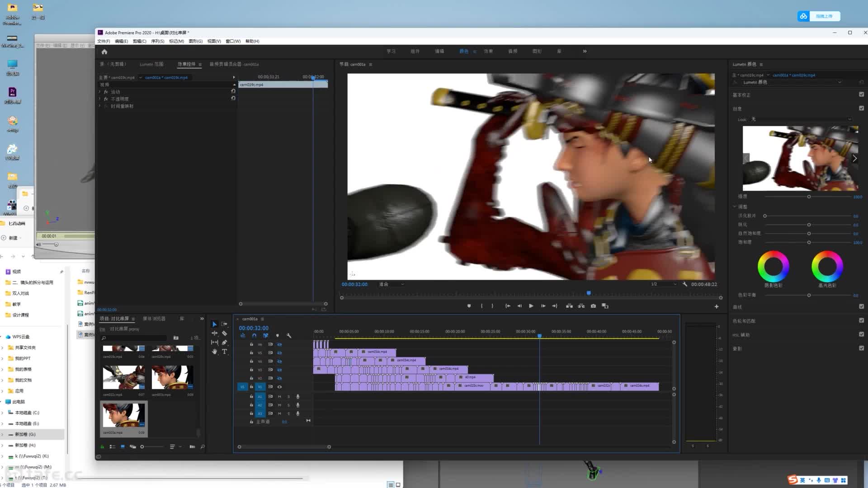Click Go to Out point button
Image resolution: width=868 pixels, height=488 pixels.
coord(555,306)
